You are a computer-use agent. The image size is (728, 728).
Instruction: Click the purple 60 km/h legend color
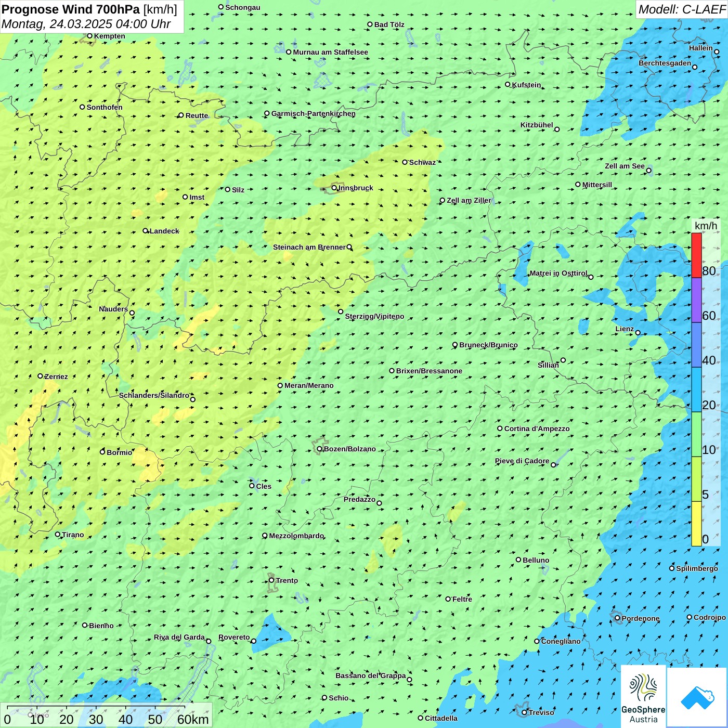point(696,300)
